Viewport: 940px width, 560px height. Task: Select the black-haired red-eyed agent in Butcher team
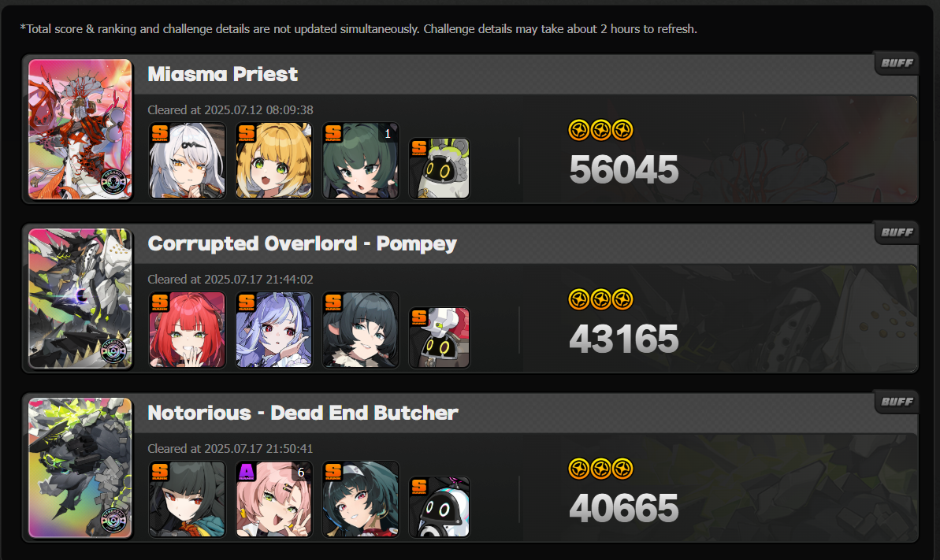click(x=187, y=499)
